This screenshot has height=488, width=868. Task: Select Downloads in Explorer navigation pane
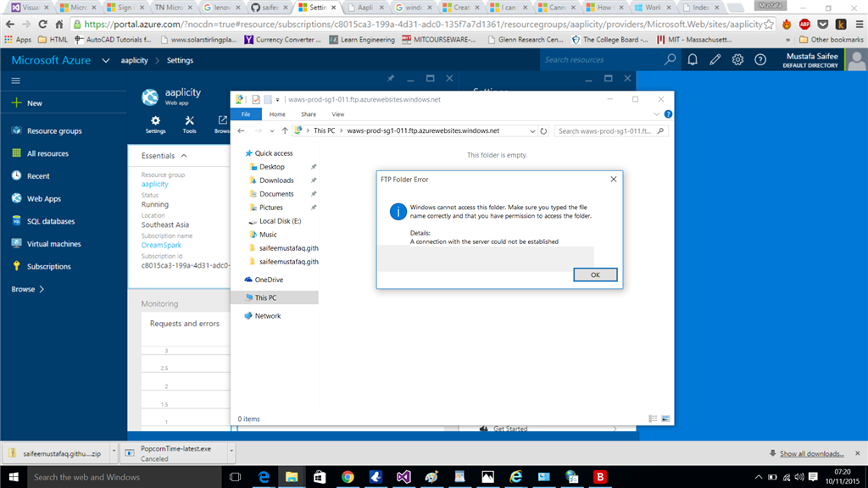pos(276,180)
